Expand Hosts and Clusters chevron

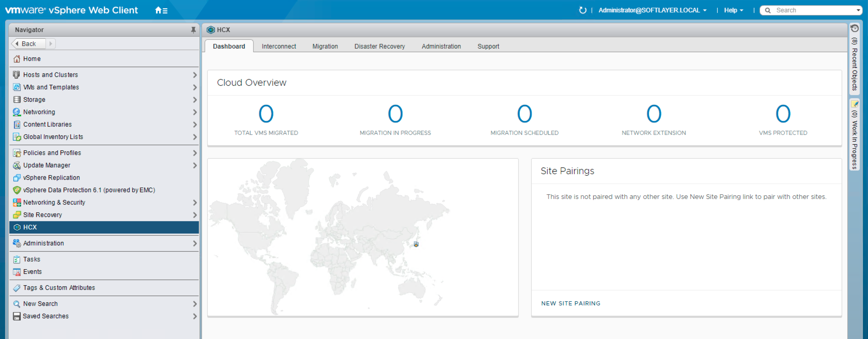(195, 75)
